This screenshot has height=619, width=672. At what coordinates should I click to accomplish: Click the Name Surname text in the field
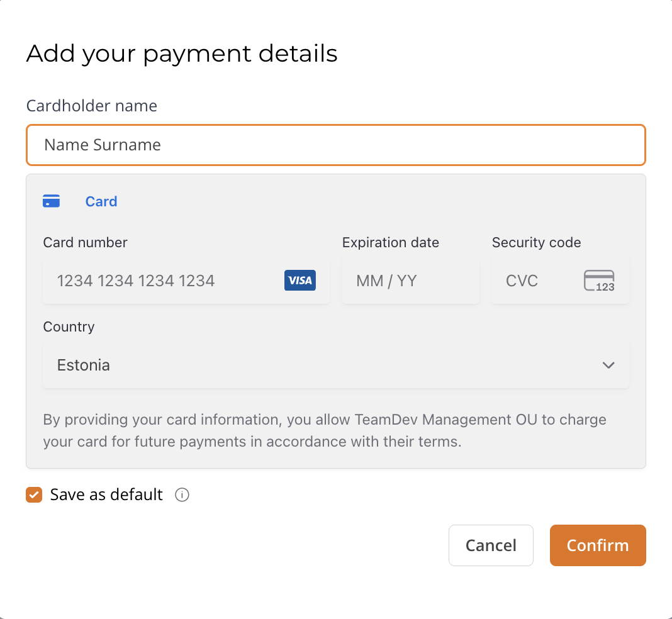click(101, 145)
